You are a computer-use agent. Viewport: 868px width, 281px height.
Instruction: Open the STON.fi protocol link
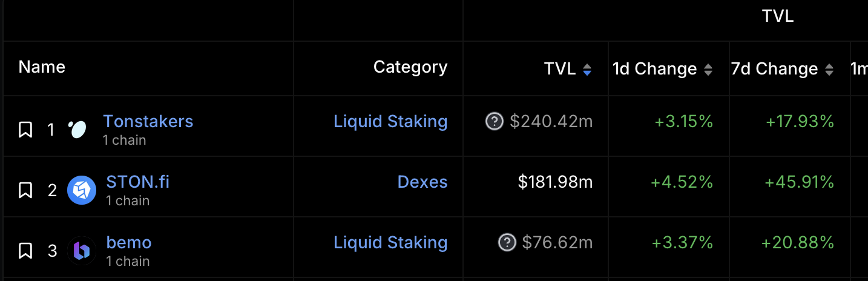tap(137, 182)
